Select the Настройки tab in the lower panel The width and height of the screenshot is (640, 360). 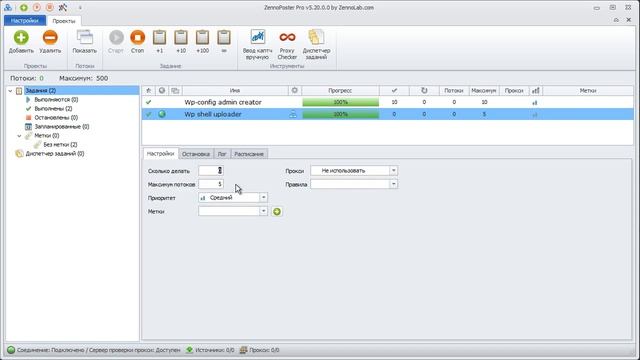point(160,153)
